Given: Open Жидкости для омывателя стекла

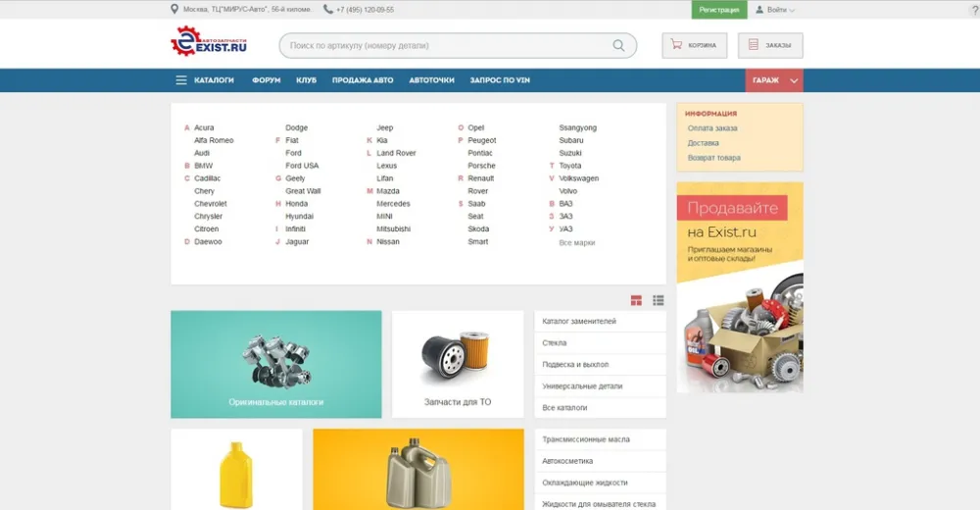Looking at the screenshot, I should 600,504.
